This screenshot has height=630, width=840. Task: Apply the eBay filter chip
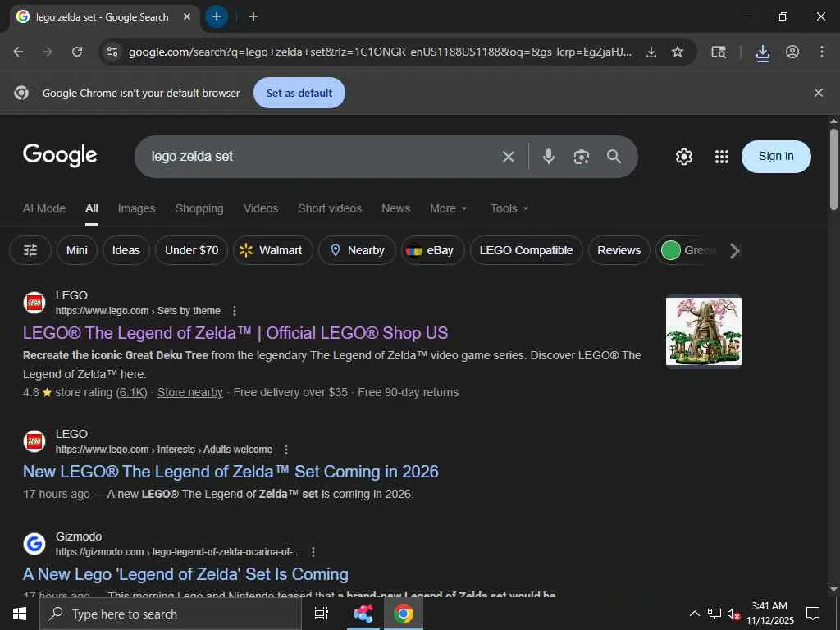(433, 250)
